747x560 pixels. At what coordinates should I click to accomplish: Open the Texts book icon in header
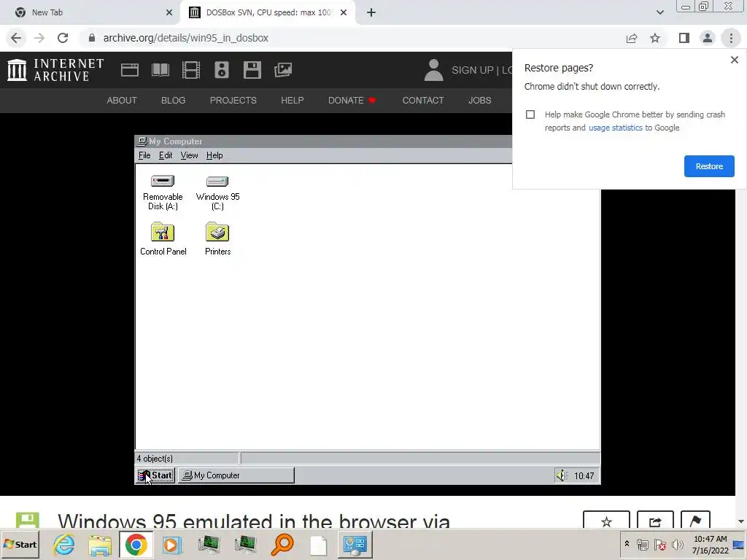tap(160, 70)
